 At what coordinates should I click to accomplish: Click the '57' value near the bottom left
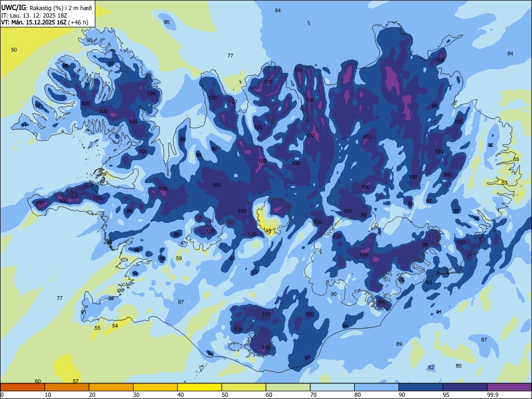coord(76,381)
